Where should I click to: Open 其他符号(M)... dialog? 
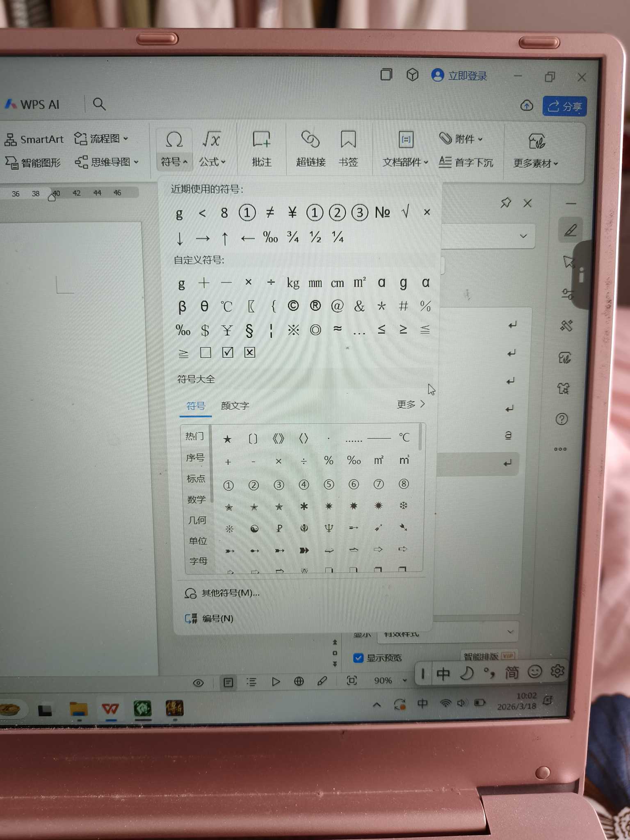pyautogui.click(x=230, y=593)
